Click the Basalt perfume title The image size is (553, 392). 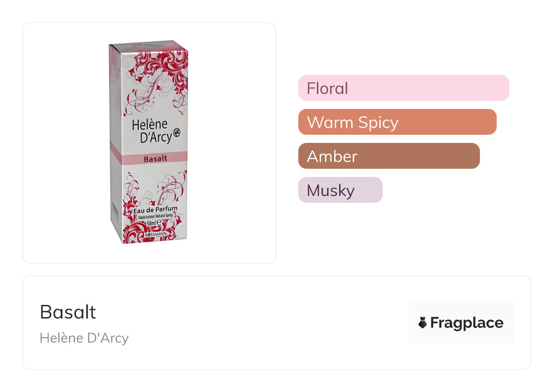click(x=68, y=312)
